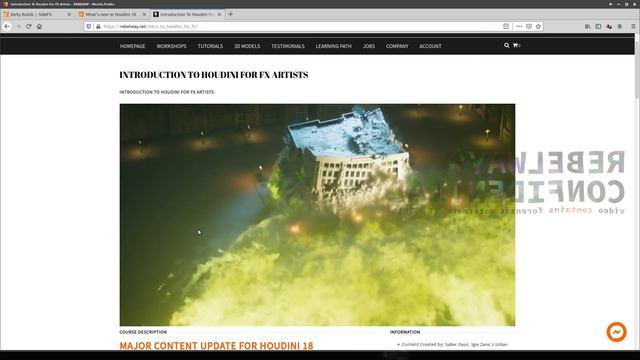640x360 pixels.
Task: Open the COMPANY nav item
Action: point(397,46)
